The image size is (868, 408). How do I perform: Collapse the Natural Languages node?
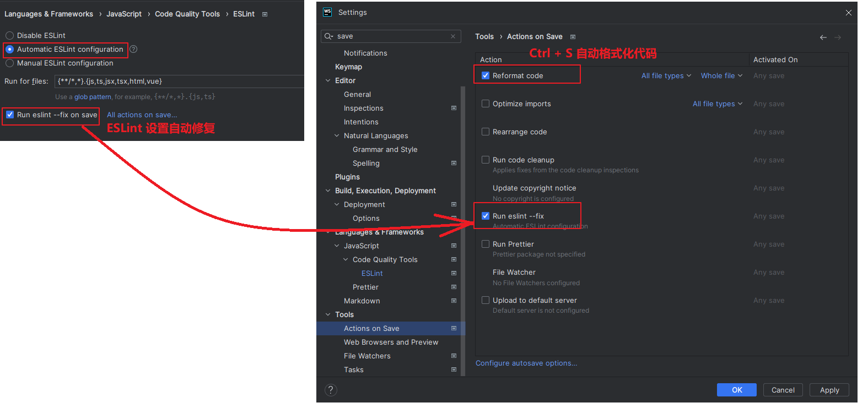337,135
